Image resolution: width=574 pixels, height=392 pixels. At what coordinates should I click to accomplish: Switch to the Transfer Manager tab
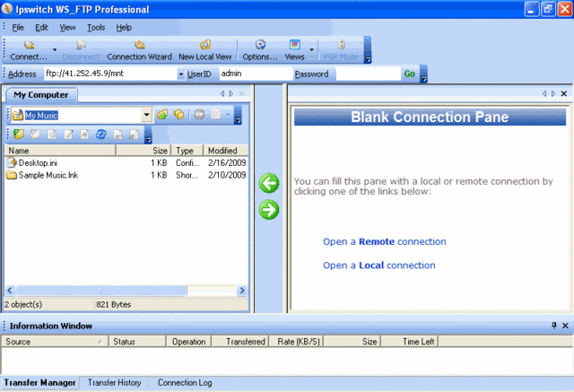(39, 383)
